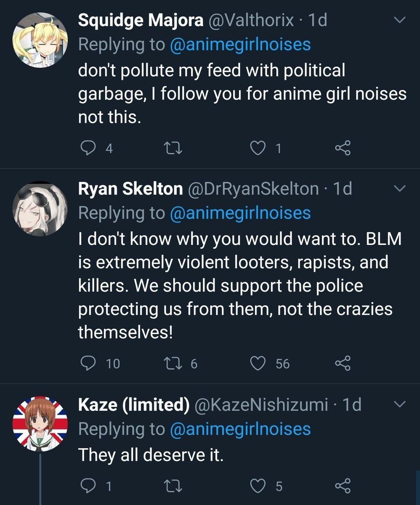420x505 pixels.
Task: Share Kaze's tweet
Action: coord(342,486)
